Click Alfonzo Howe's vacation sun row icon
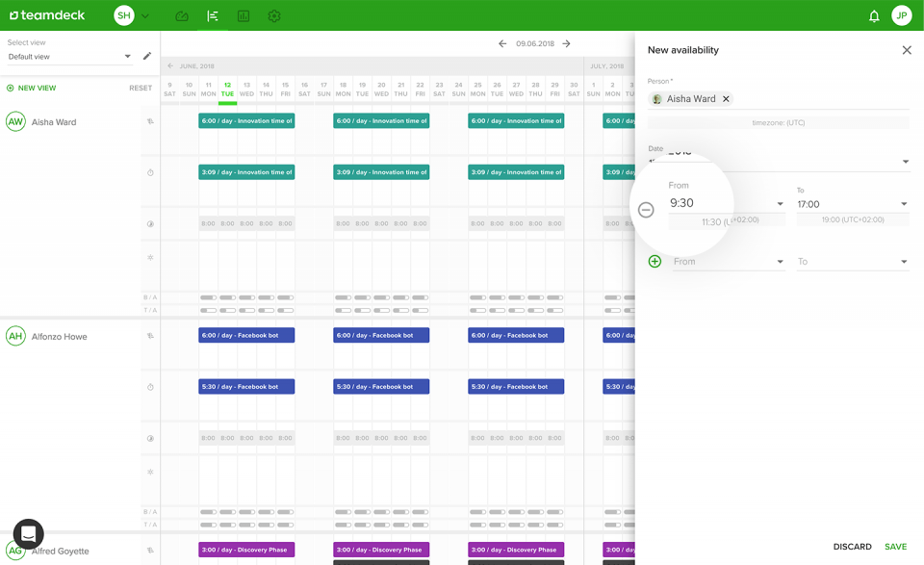 pos(150,472)
